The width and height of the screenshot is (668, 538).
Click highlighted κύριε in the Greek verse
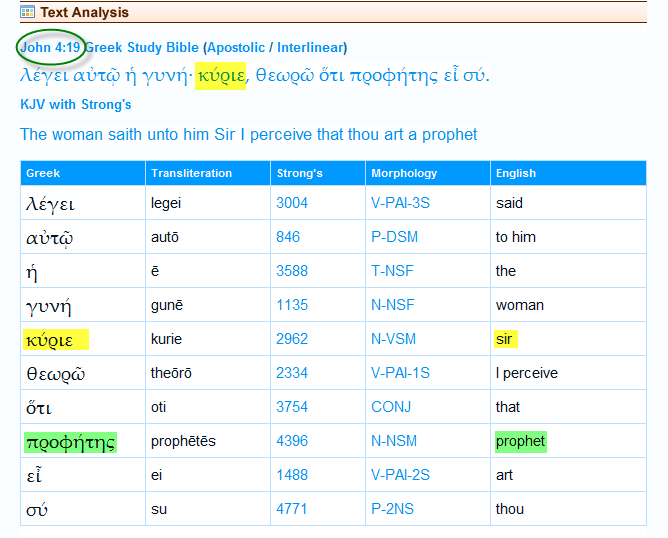point(221,76)
